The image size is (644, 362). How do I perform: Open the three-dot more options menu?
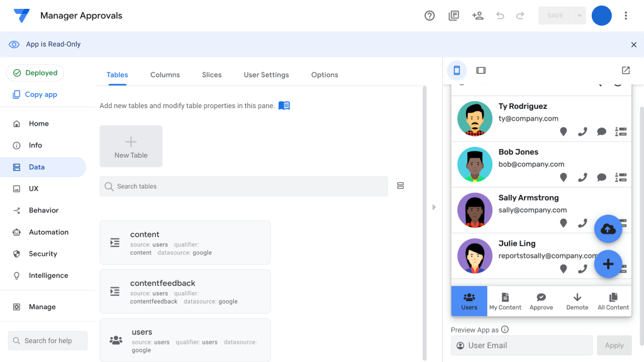click(x=626, y=16)
